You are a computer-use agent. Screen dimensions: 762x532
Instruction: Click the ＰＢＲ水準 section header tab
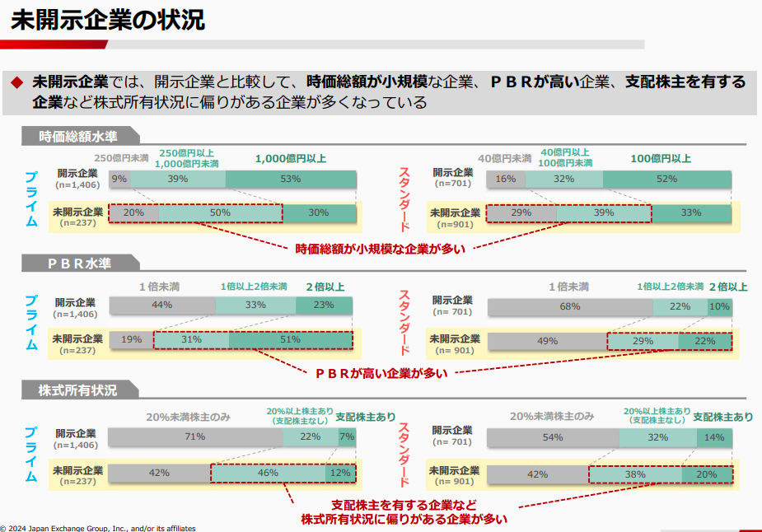pyautogui.click(x=80, y=263)
